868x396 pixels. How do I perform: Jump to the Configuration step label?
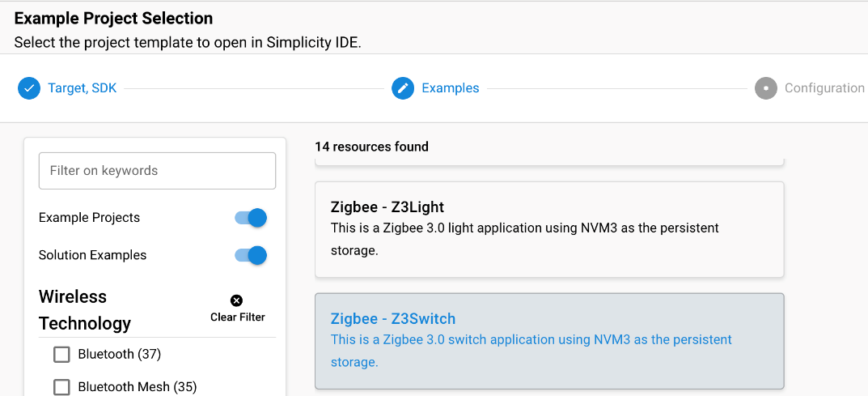[x=824, y=88]
